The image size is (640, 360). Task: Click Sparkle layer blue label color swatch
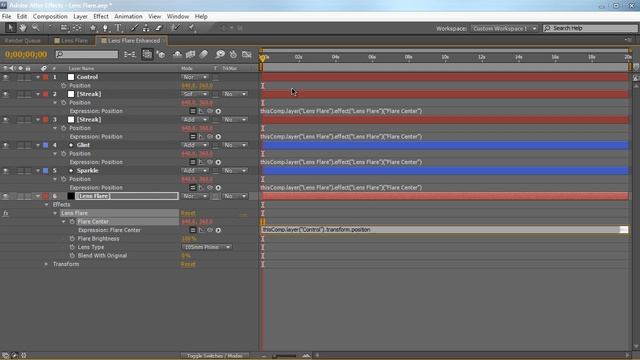[46, 171]
